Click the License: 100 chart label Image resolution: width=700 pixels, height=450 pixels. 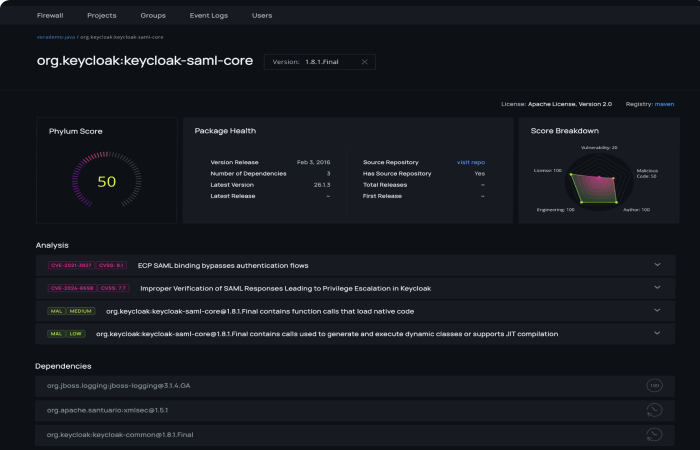(548, 171)
